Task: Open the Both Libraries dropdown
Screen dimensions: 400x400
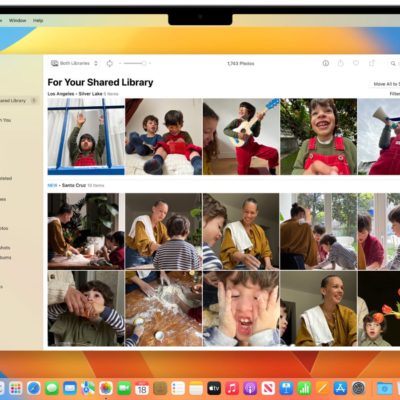Action: tap(74, 63)
